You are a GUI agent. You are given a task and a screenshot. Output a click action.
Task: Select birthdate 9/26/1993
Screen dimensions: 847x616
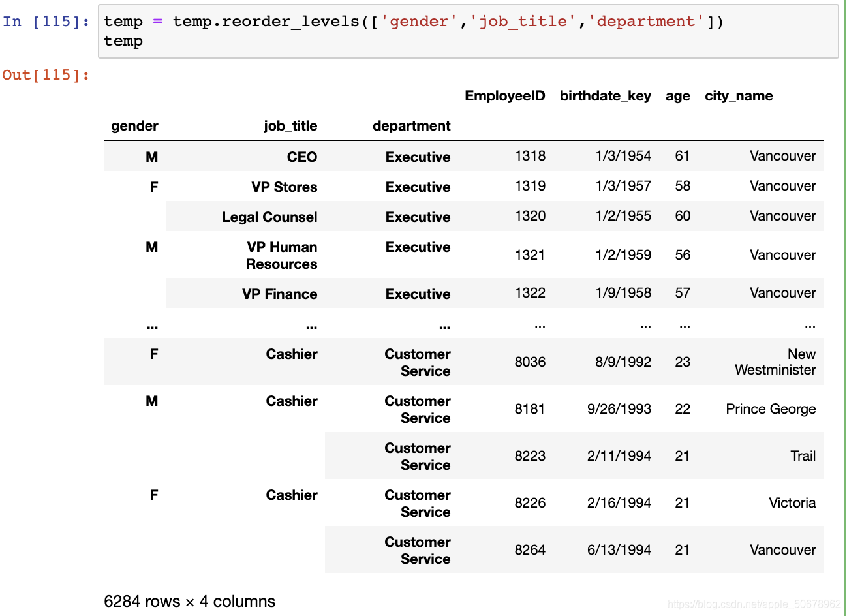[x=619, y=409]
